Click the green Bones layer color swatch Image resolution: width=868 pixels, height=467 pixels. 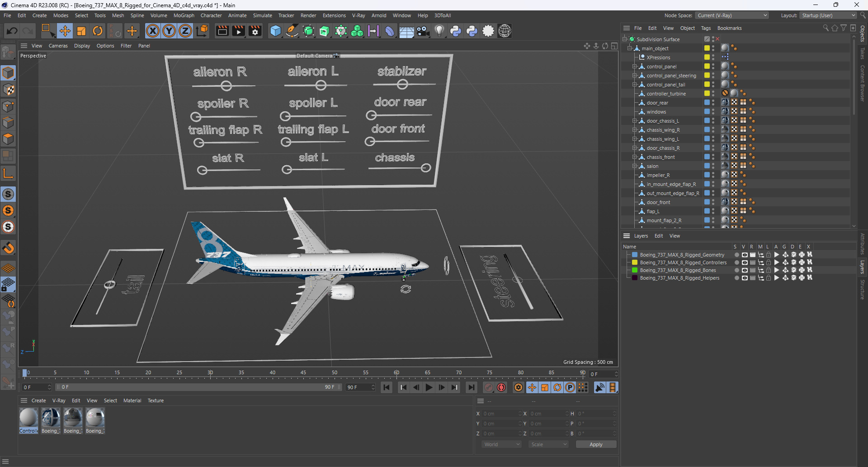coord(635,270)
